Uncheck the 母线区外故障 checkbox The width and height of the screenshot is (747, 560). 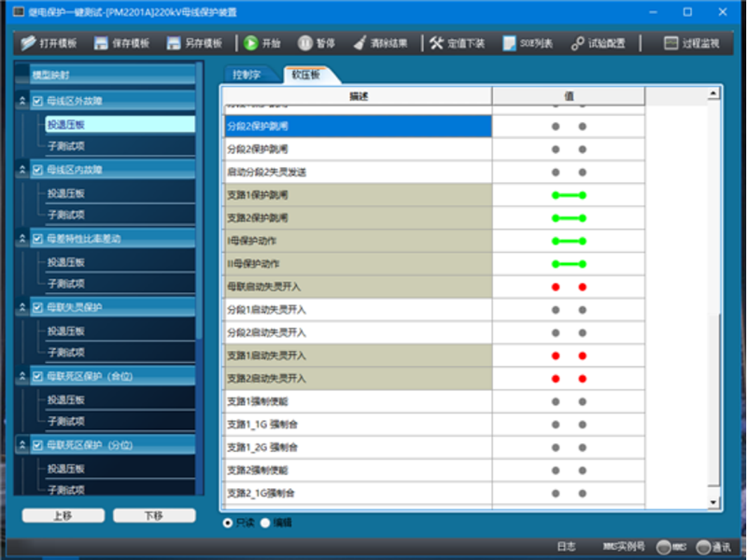tap(37, 102)
